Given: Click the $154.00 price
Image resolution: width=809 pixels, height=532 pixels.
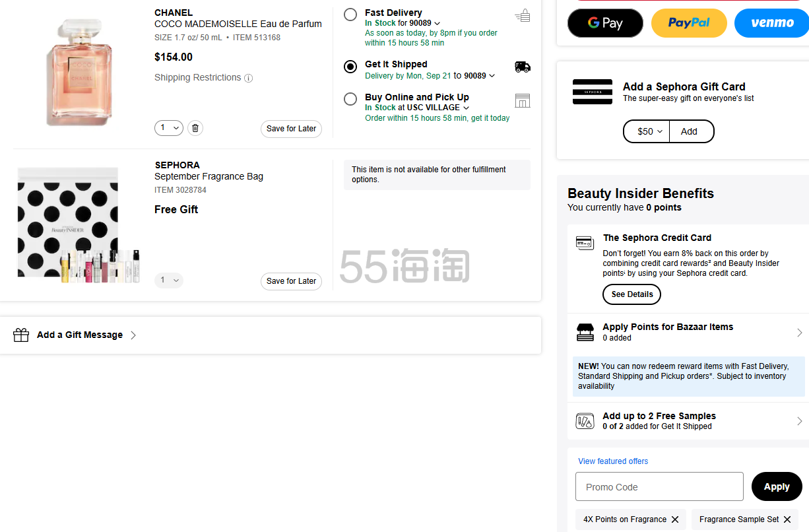Looking at the screenshot, I should point(174,57).
